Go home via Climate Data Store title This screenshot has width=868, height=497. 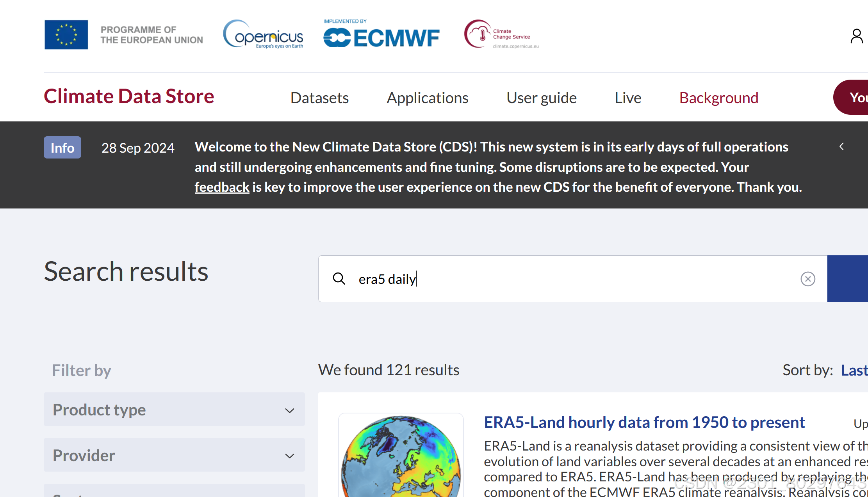[129, 96]
